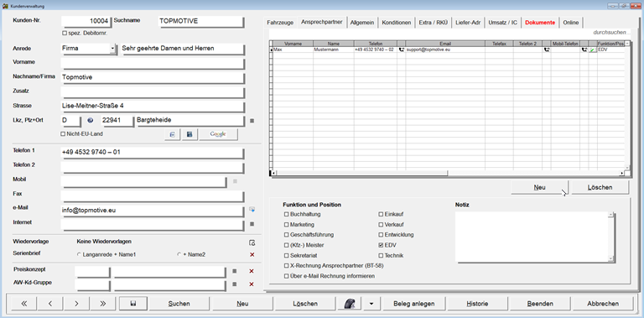Click the Notiz scrollbar down arrow
Image resolution: width=644 pixels, height=318 pixels.
(610, 258)
